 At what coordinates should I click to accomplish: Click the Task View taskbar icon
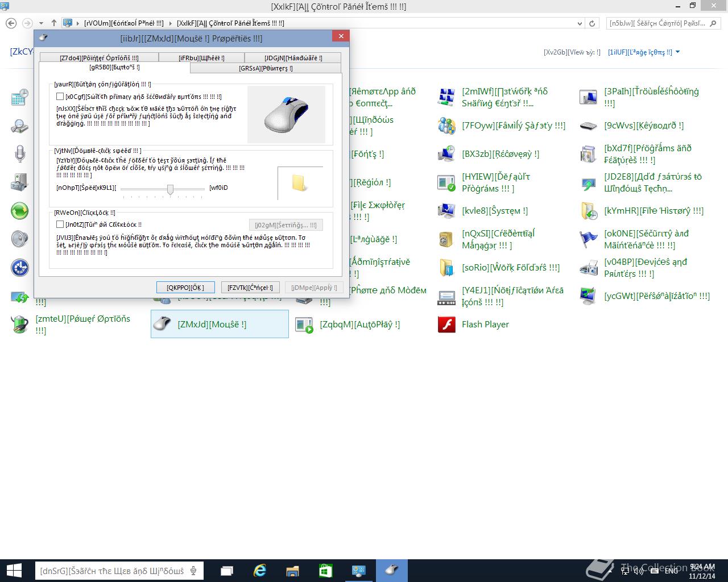pos(227,570)
